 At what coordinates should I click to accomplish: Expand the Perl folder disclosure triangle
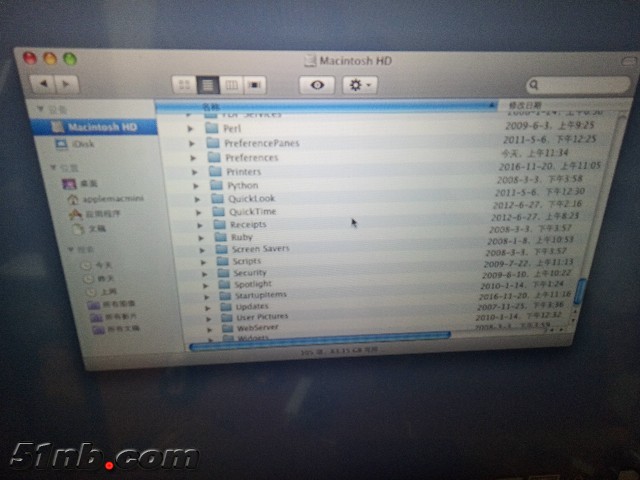[190, 129]
